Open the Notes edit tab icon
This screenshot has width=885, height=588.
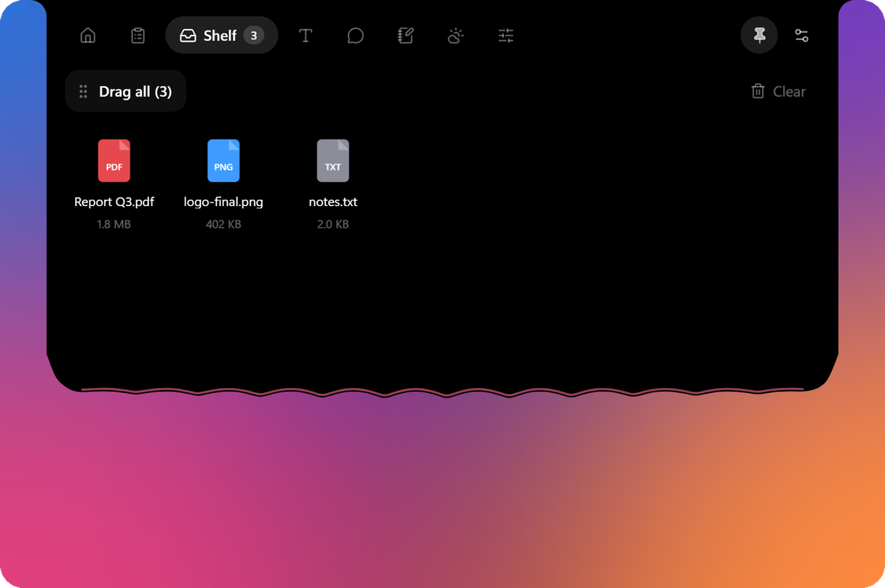tap(406, 36)
